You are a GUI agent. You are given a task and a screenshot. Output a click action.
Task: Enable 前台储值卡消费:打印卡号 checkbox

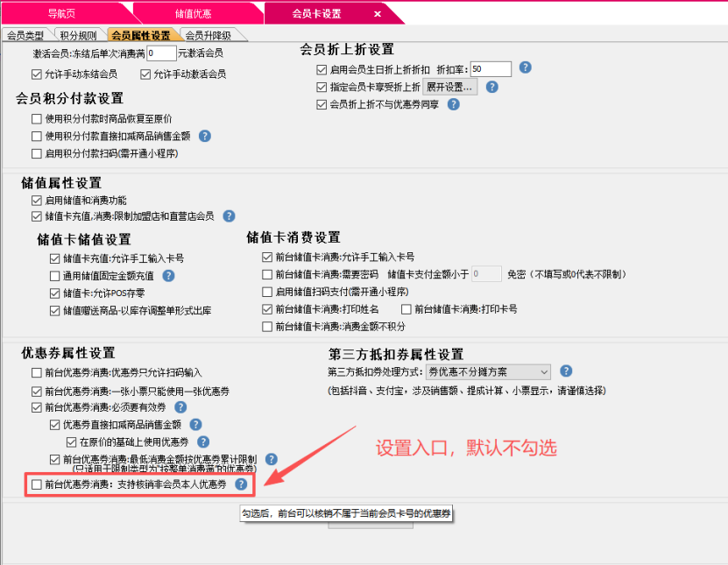406,309
